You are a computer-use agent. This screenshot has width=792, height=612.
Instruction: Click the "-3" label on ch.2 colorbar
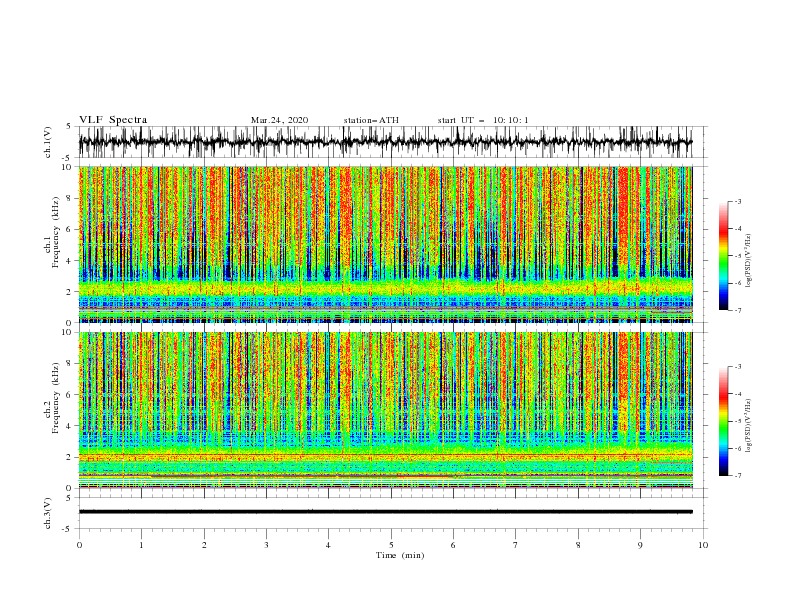pos(738,367)
